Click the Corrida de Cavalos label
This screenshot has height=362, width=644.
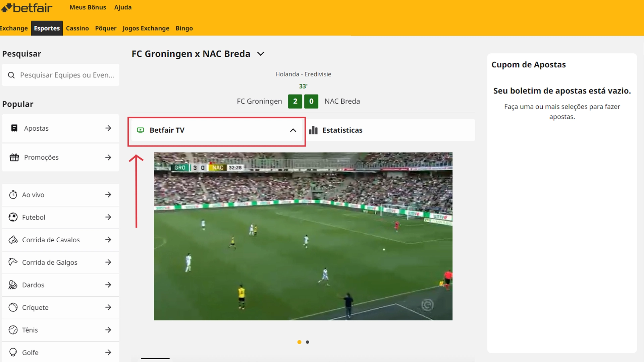pyautogui.click(x=51, y=240)
